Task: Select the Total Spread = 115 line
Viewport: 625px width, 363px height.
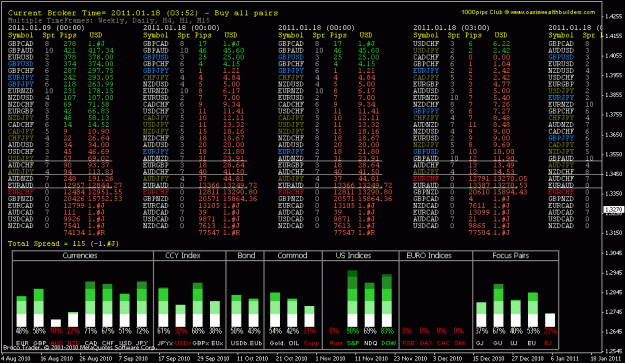Action: click(63, 243)
